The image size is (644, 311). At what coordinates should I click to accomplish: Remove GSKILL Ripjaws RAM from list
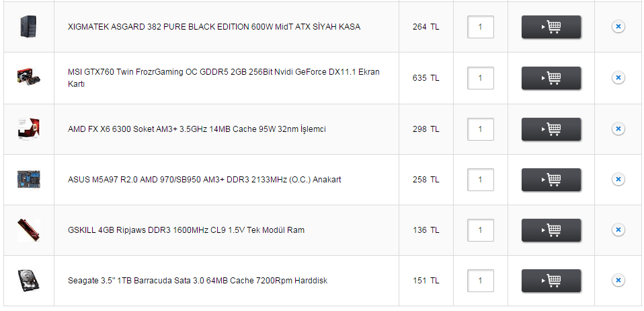click(x=618, y=230)
